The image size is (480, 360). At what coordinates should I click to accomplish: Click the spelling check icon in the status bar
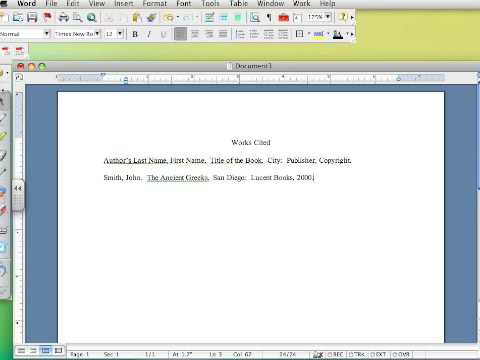(x=318, y=355)
